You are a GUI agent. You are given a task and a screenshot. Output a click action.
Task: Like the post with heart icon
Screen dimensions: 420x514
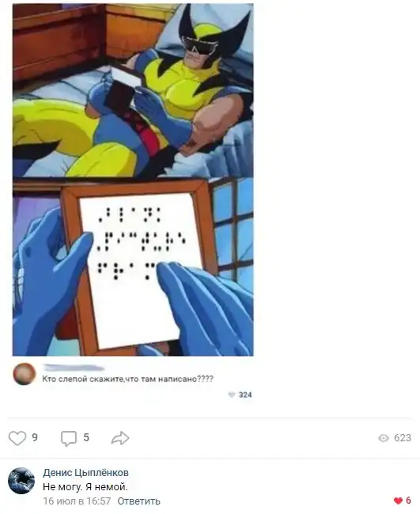click(17, 438)
